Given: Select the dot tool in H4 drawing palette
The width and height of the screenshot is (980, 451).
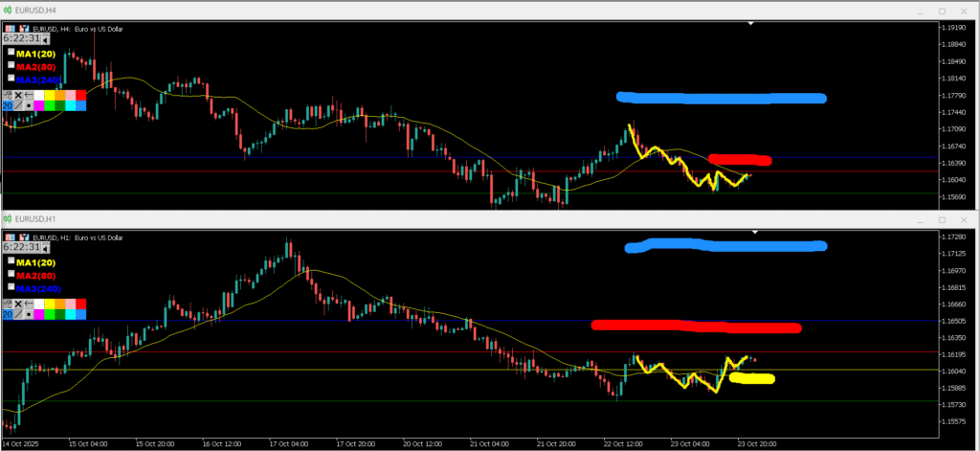Looking at the screenshot, I should coord(29,105).
